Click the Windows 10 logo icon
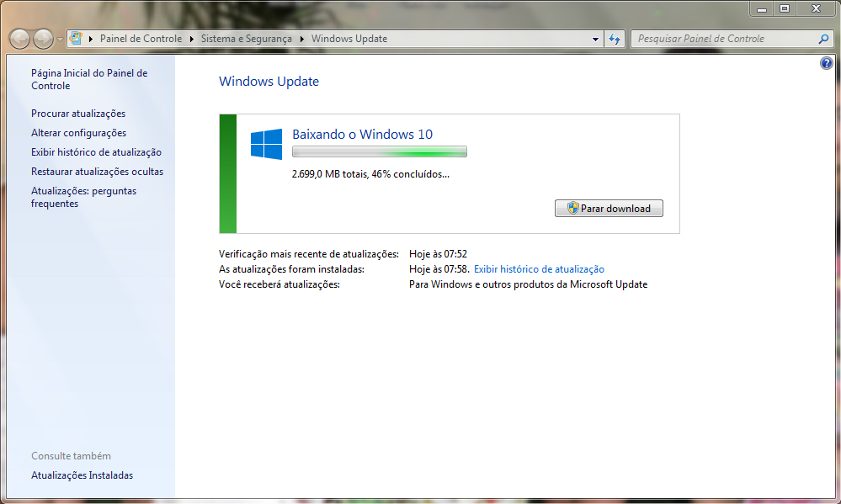The height and width of the screenshot is (504, 841). point(266,144)
